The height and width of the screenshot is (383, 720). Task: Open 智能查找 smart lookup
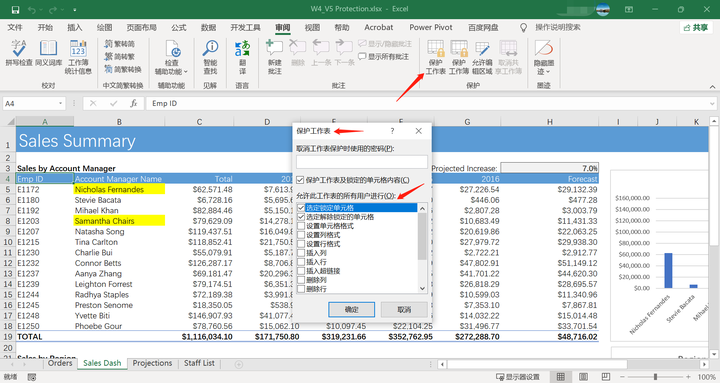(x=210, y=57)
